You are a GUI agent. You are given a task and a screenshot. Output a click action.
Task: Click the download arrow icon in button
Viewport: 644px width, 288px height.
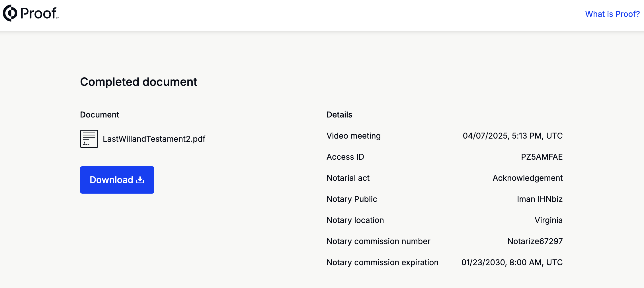click(x=140, y=180)
